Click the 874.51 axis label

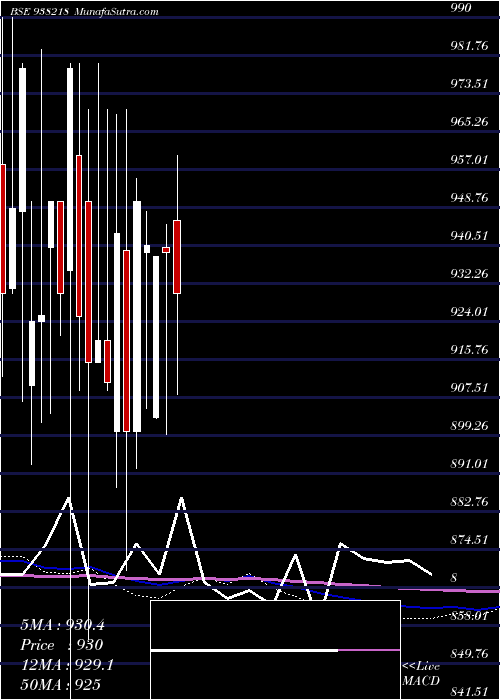click(x=469, y=540)
